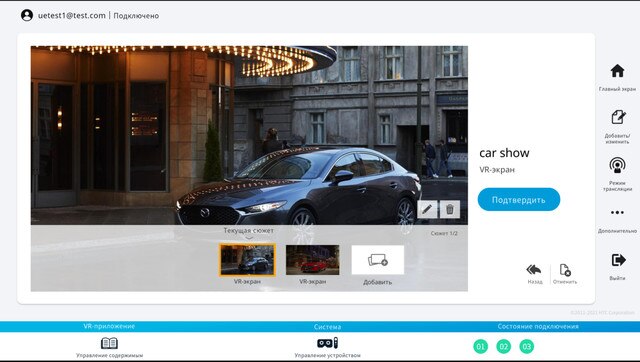The width and height of the screenshot is (640, 362).
Task: Select connection status indicator 03
Action: [527, 346]
